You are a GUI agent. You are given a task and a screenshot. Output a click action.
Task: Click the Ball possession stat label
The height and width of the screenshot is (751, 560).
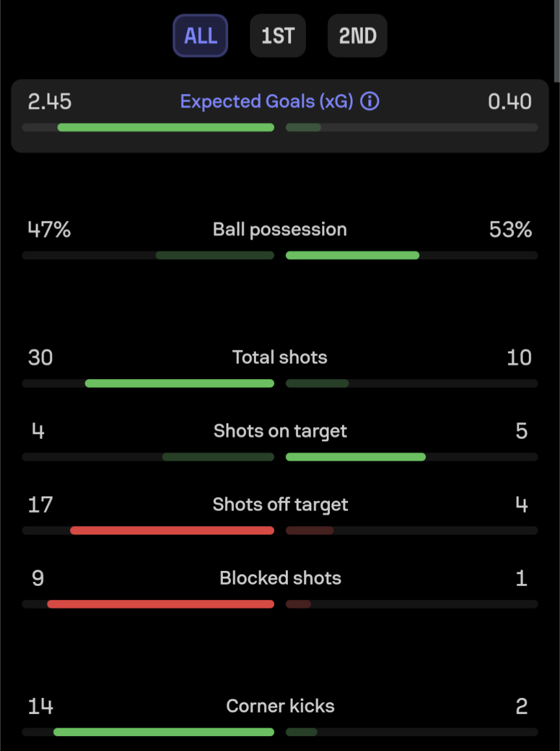(280, 229)
